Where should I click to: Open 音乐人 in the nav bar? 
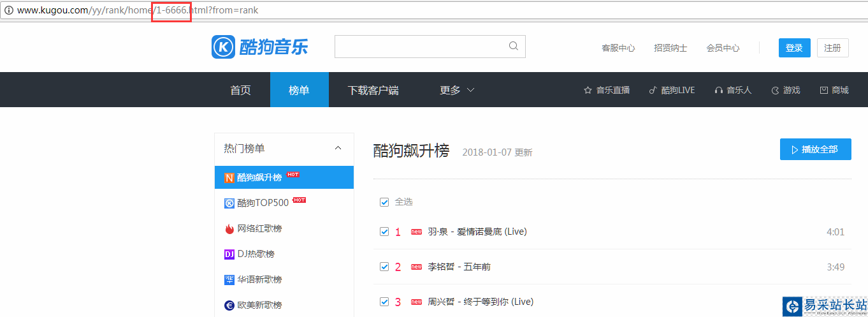734,90
